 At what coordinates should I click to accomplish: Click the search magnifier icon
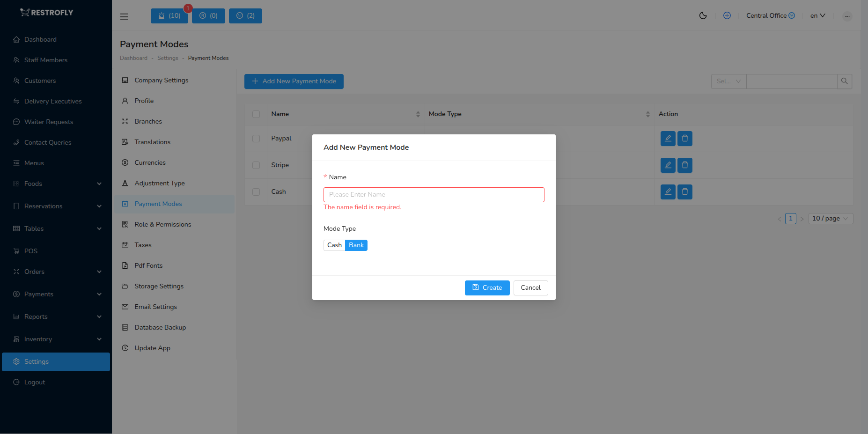point(844,81)
